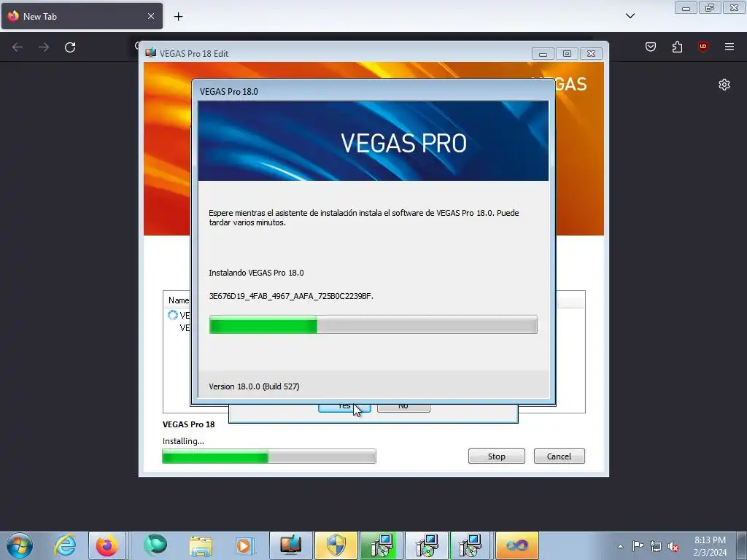The height and width of the screenshot is (560, 747).
Task: Click the 3E676D19_4FAB component ID text
Action: pyautogui.click(x=291, y=296)
